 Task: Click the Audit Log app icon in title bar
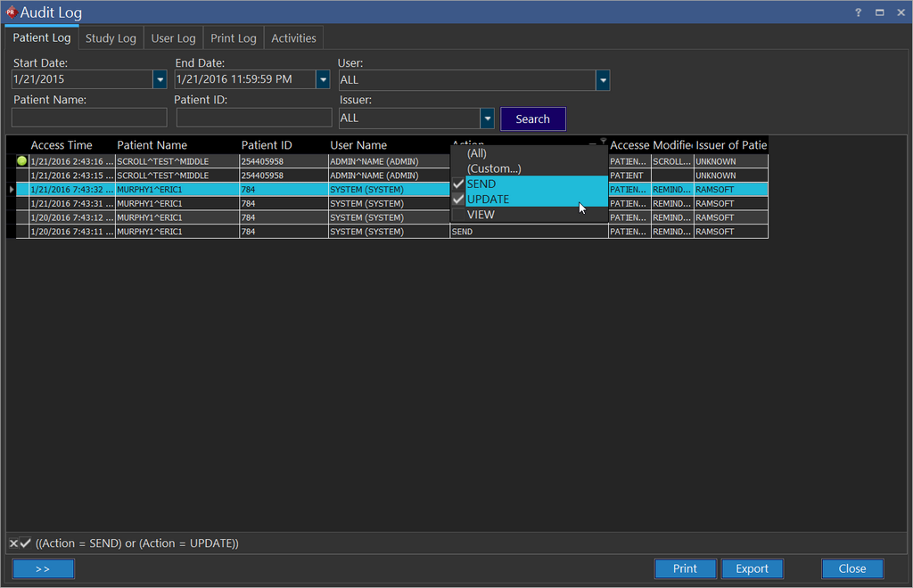[x=12, y=12]
